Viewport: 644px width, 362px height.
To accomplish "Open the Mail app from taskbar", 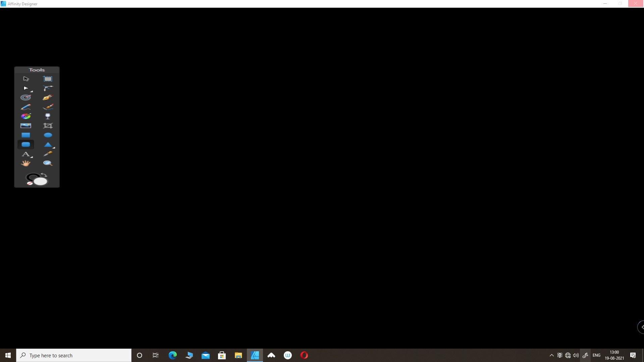I will pos(205,355).
